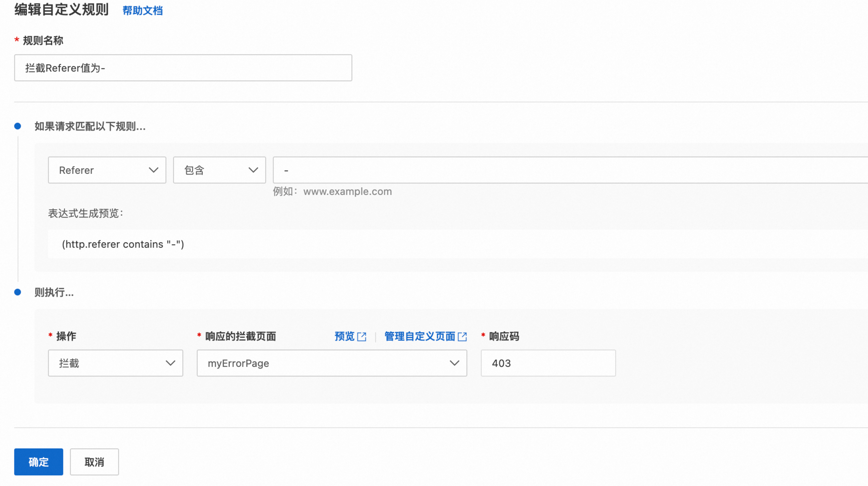Click the 规则名称 input field

(183, 68)
